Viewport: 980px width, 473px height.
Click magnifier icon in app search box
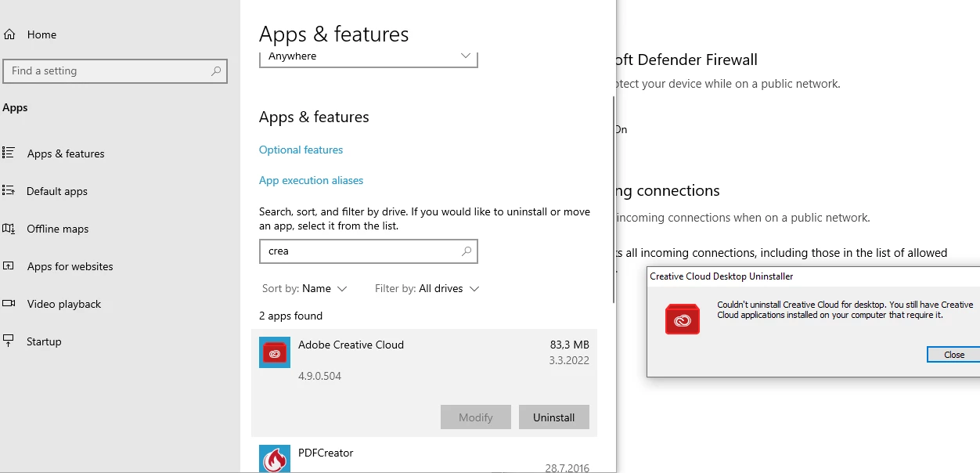click(467, 251)
